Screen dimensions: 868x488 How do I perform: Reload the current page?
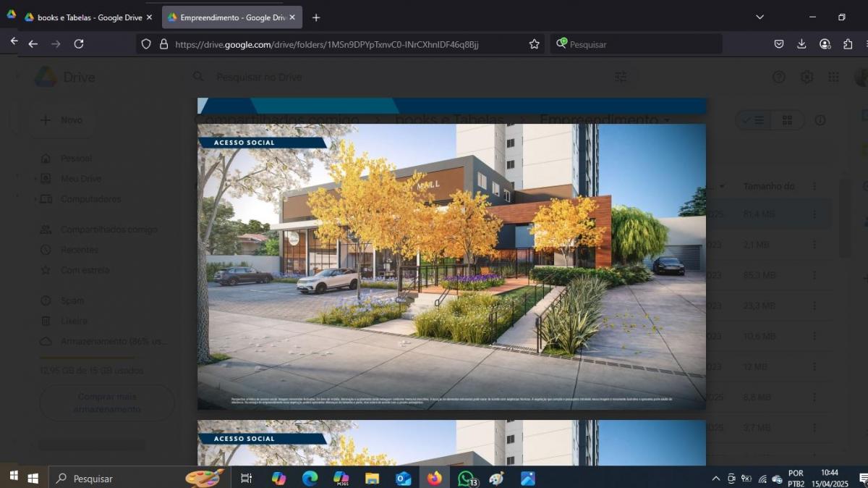[x=79, y=44]
